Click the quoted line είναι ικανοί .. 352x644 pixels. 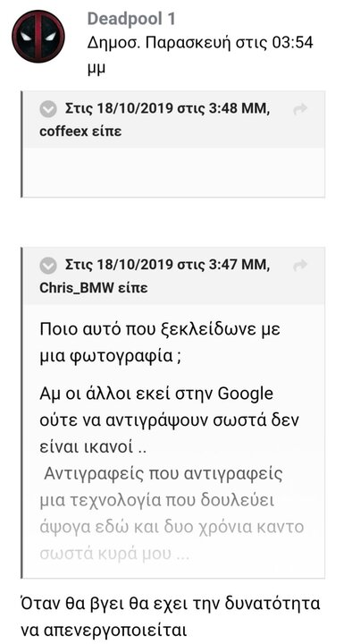[93, 447]
